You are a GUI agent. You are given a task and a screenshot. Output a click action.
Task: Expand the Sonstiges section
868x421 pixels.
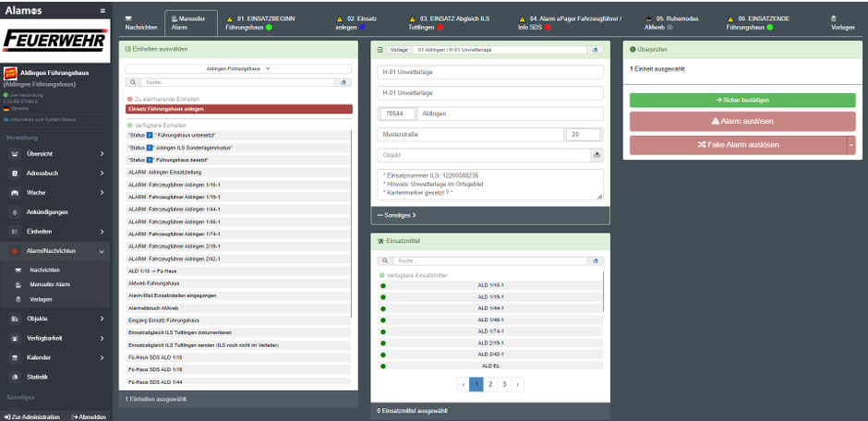click(396, 215)
